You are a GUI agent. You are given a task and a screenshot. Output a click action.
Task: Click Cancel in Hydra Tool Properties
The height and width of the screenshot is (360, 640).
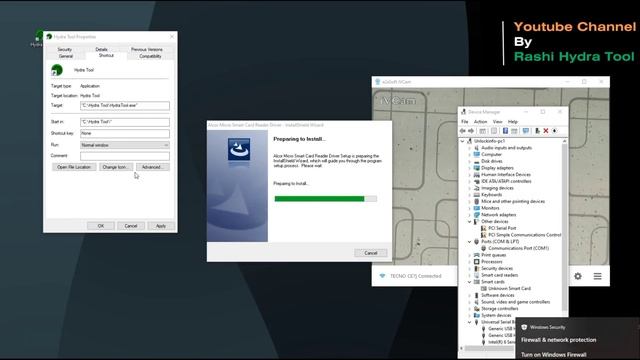pos(131,226)
